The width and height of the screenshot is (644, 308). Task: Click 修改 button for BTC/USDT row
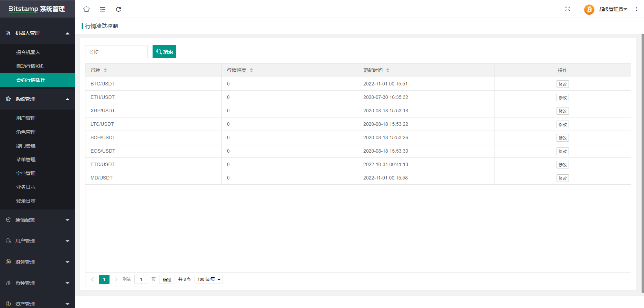pyautogui.click(x=562, y=84)
